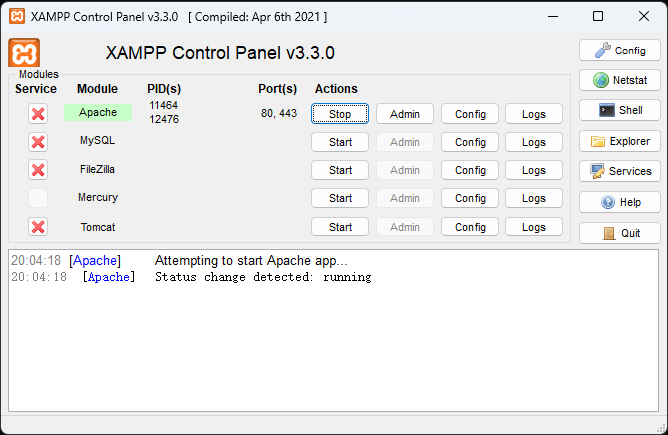The width and height of the screenshot is (668, 435).
Task: Open the Config button with wrench icon
Action: (620, 50)
